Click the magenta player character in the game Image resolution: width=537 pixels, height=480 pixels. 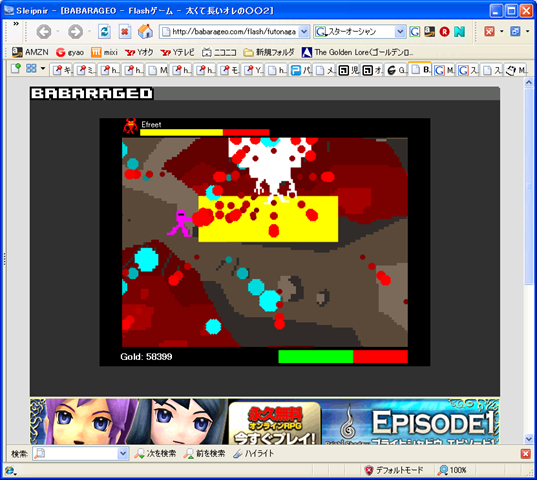click(180, 223)
